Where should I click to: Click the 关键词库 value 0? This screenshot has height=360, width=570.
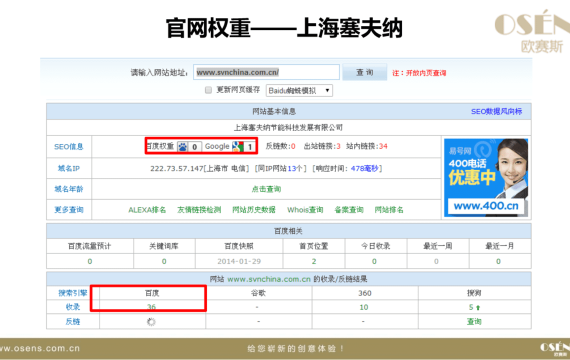[164, 261]
